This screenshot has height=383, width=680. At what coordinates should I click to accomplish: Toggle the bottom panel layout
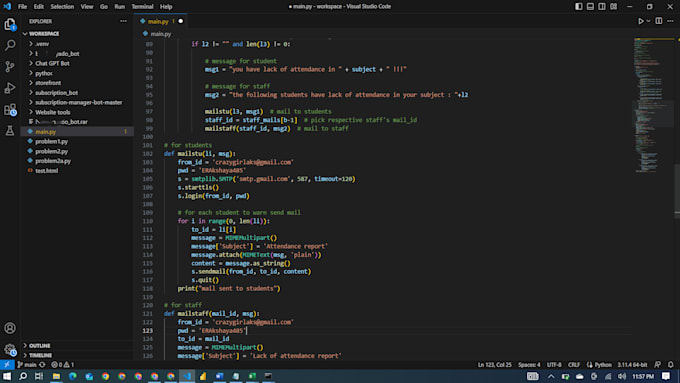point(590,7)
